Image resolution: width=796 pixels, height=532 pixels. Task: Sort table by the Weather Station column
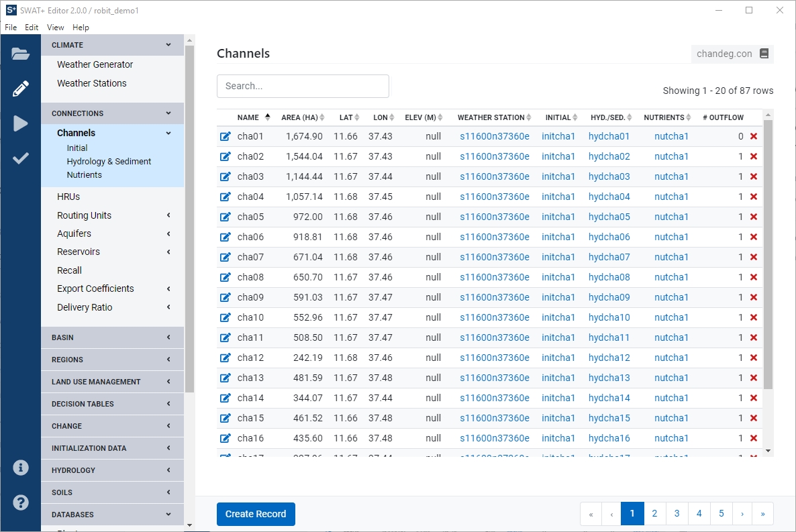[x=495, y=117]
